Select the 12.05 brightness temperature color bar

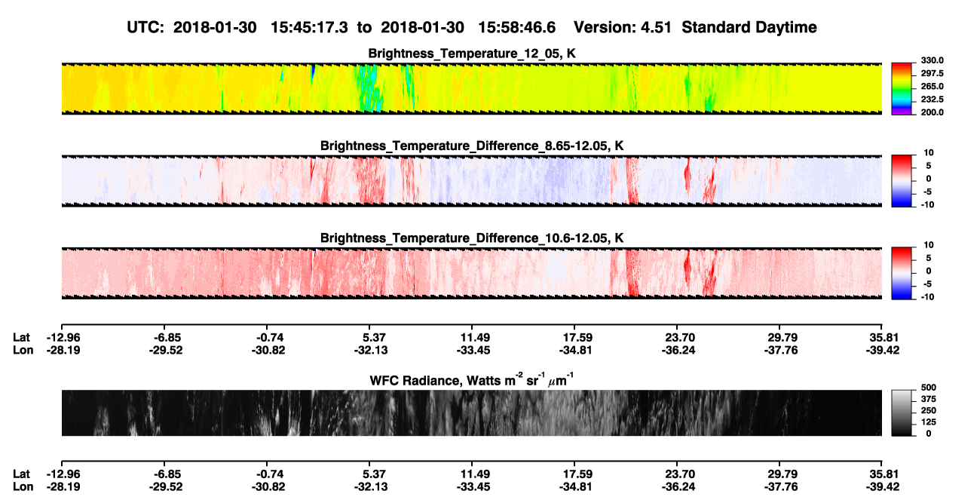click(x=902, y=89)
